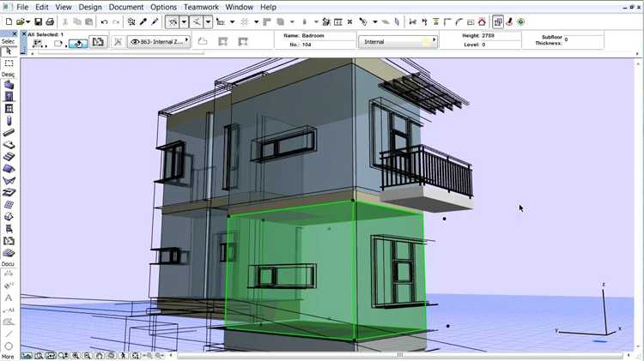Screen dimensions: 644x361
Task: Open the File menu
Action: click(22, 7)
